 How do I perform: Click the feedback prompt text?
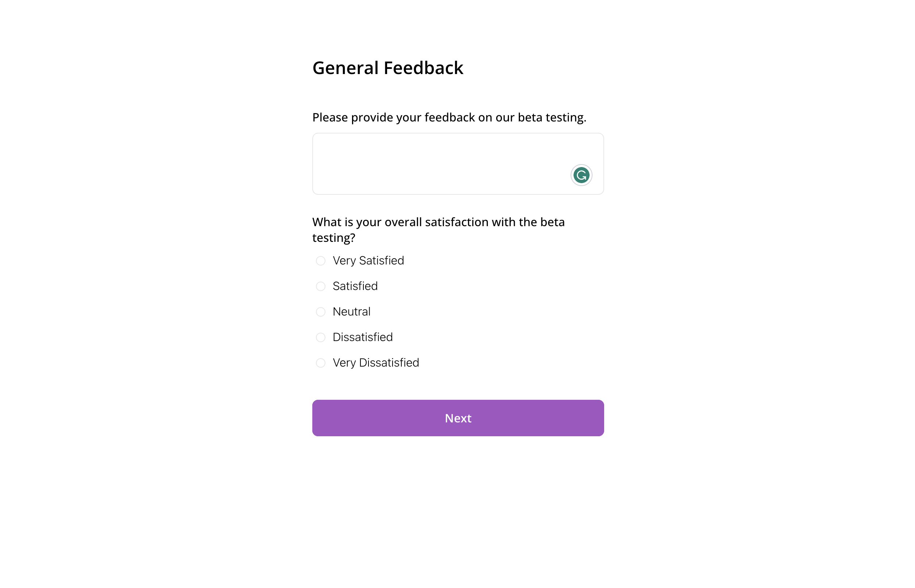coord(449,117)
